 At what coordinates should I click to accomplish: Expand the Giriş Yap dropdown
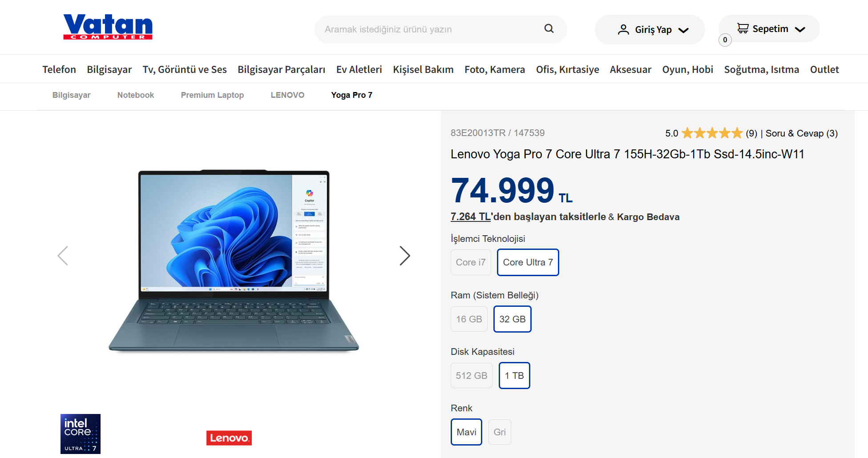pyautogui.click(x=683, y=30)
